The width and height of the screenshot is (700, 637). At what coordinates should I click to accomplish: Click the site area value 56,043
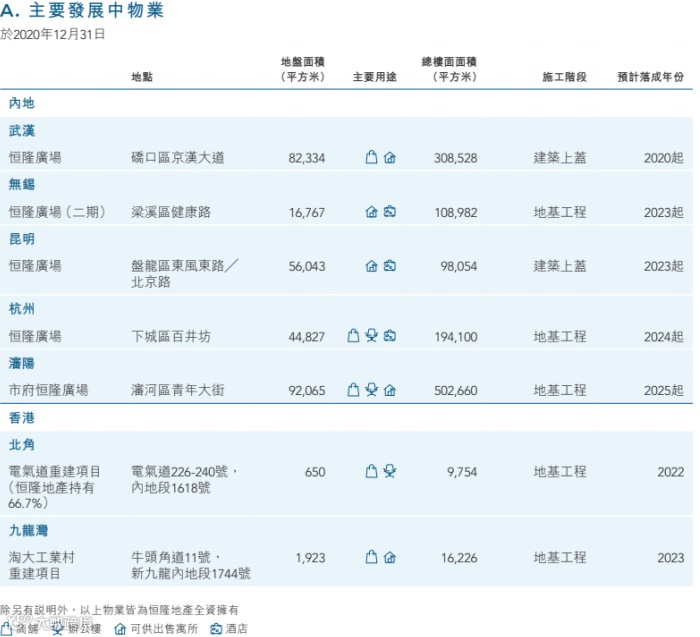click(307, 266)
